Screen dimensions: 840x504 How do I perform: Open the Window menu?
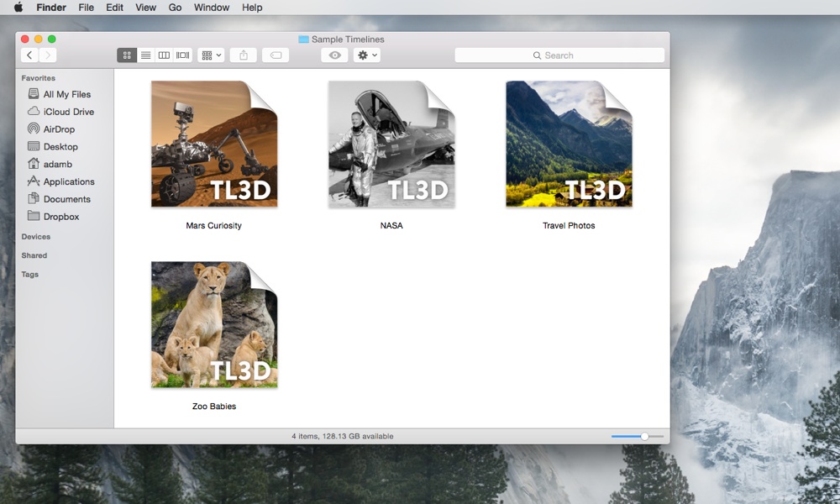coord(212,8)
